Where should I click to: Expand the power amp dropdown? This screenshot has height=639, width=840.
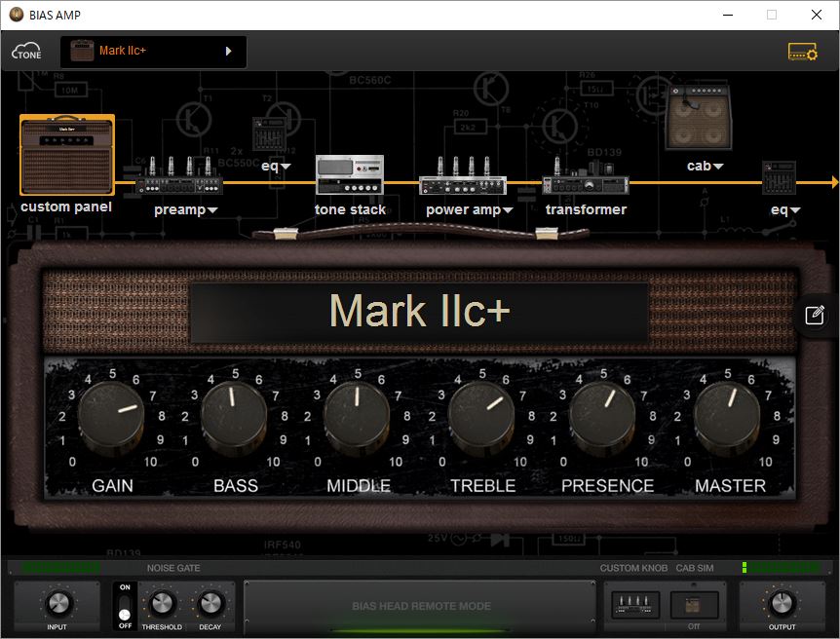pyautogui.click(x=508, y=210)
